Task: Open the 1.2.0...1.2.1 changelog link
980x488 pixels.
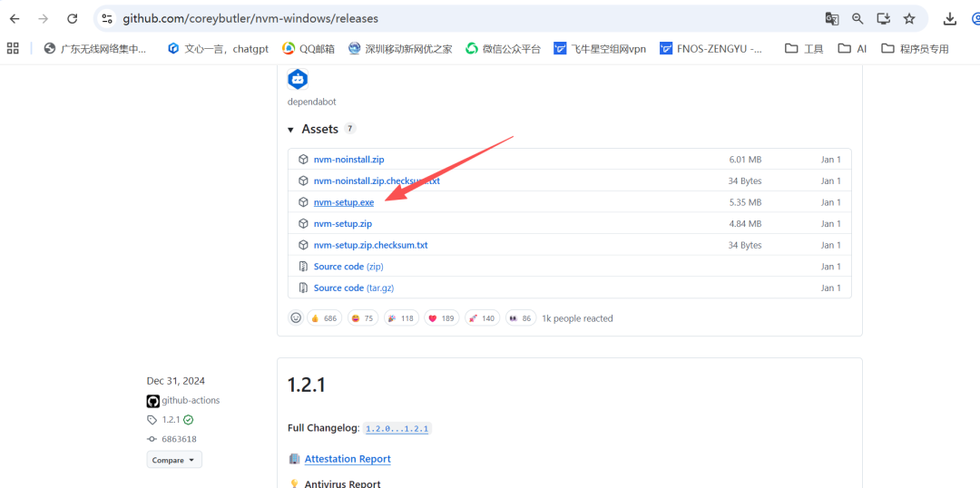Action: click(x=397, y=429)
